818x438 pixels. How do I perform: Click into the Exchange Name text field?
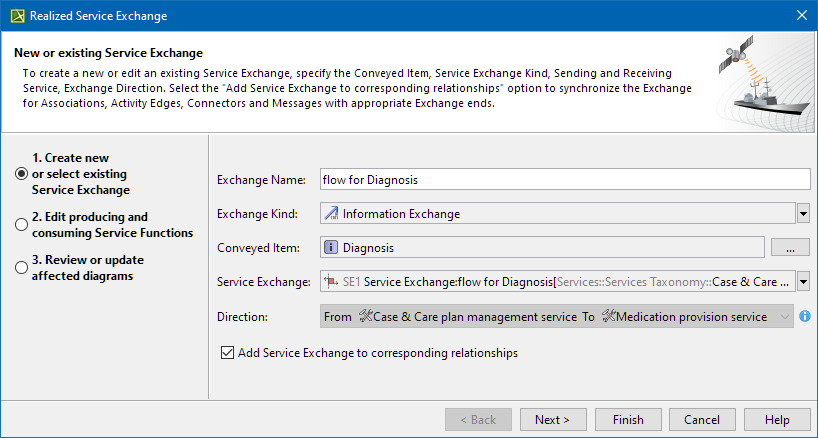tap(563, 179)
